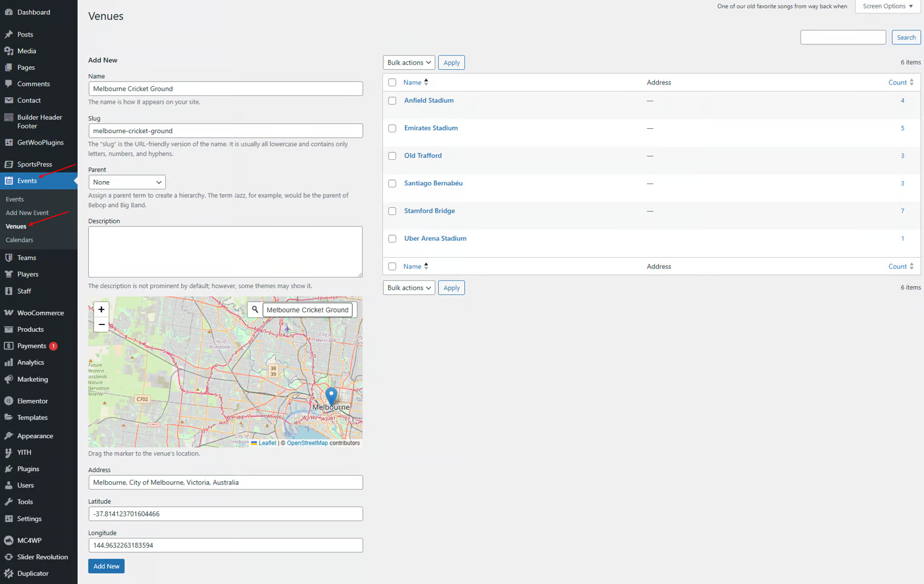
Task: Tick the Anfield Stadium checkbox
Action: [392, 101]
